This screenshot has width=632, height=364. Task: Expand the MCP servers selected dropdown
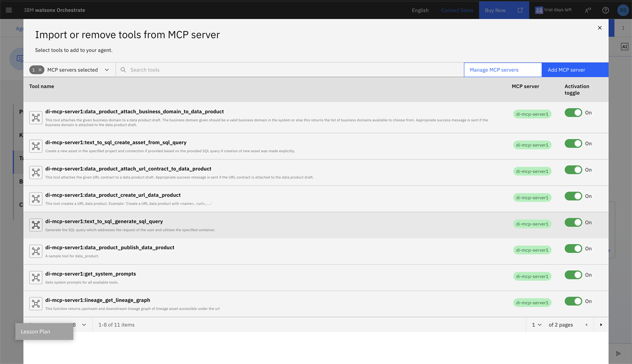point(107,70)
